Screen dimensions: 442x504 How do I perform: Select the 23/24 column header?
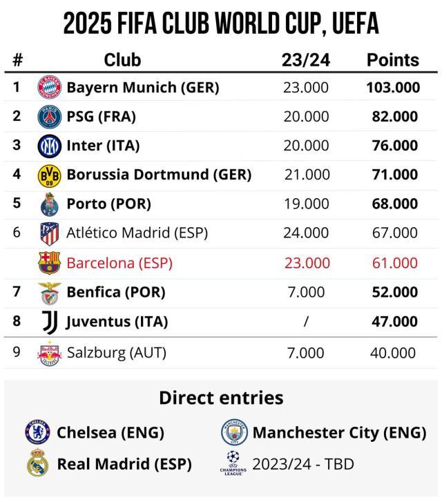306,59
